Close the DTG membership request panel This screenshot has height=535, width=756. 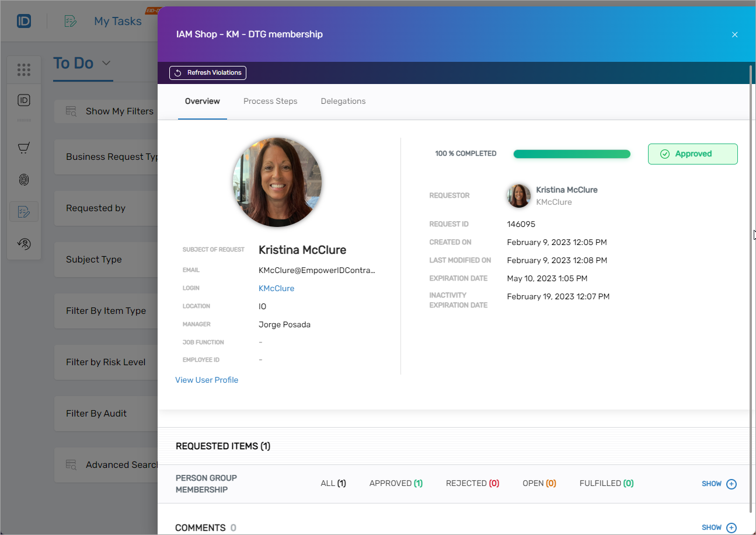click(x=734, y=34)
